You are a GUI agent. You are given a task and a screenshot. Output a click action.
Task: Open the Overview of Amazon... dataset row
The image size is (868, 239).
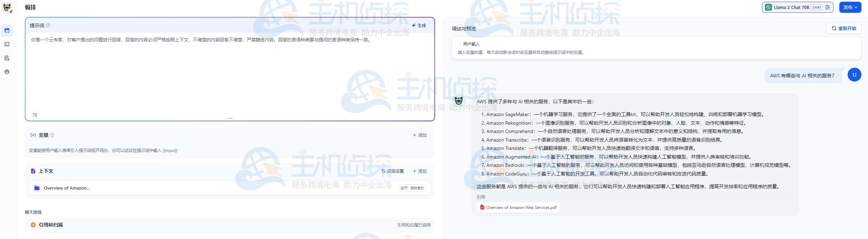(230, 188)
